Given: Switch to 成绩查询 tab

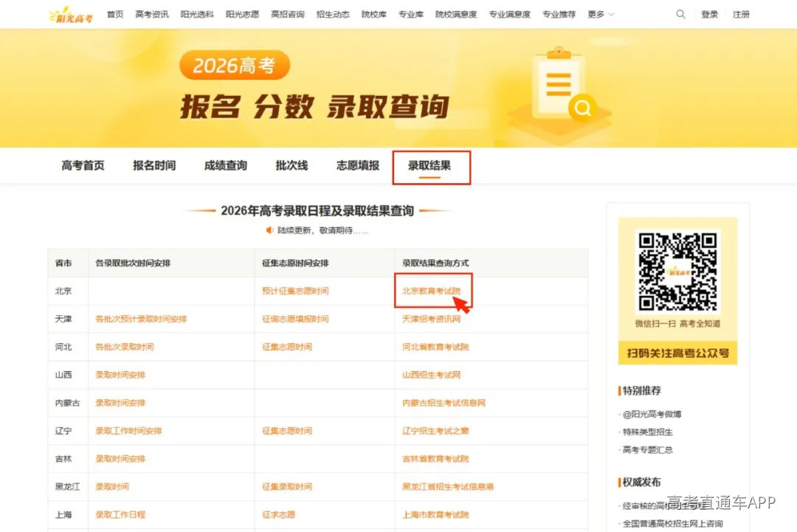Looking at the screenshot, I should coord(225,165).
